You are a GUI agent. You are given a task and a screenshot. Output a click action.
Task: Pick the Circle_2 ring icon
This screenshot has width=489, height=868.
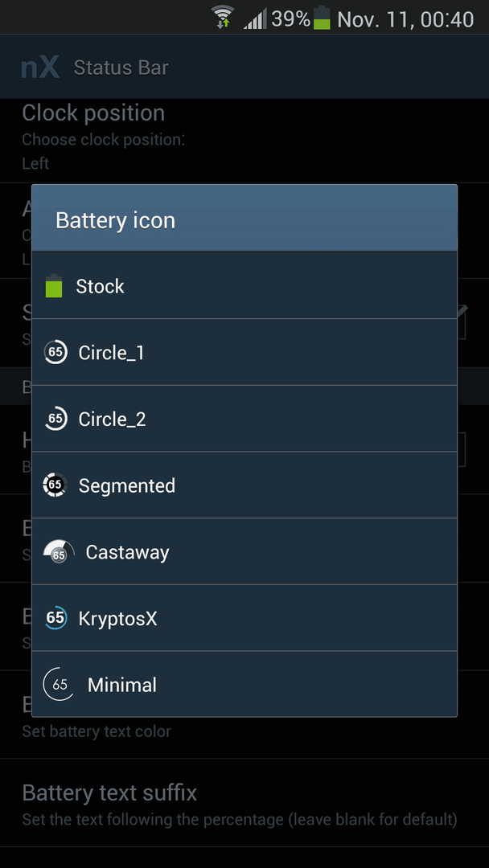tap(55, 419)
